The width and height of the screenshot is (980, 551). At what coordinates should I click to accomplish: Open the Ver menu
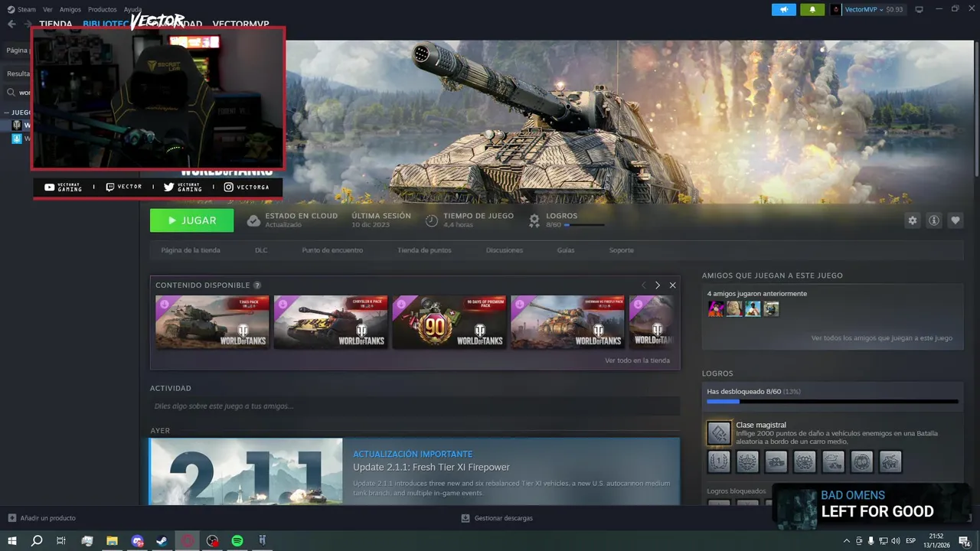[x=48, y=9]
